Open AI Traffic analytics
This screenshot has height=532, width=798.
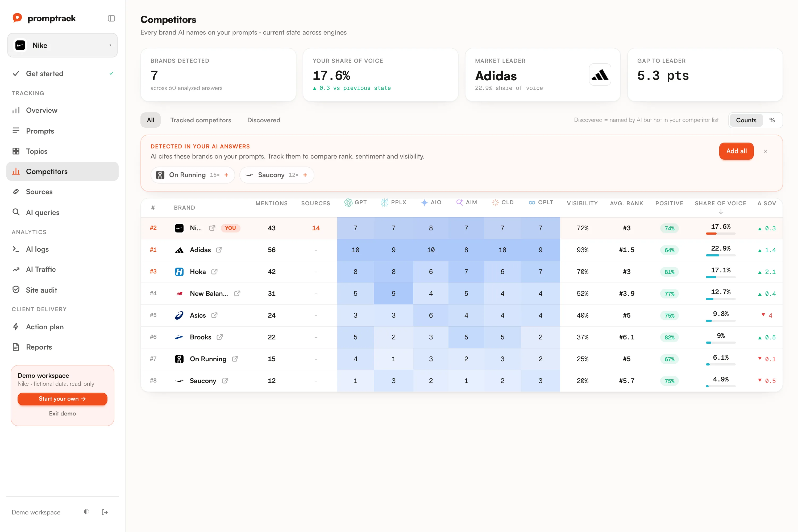(63, 269)
